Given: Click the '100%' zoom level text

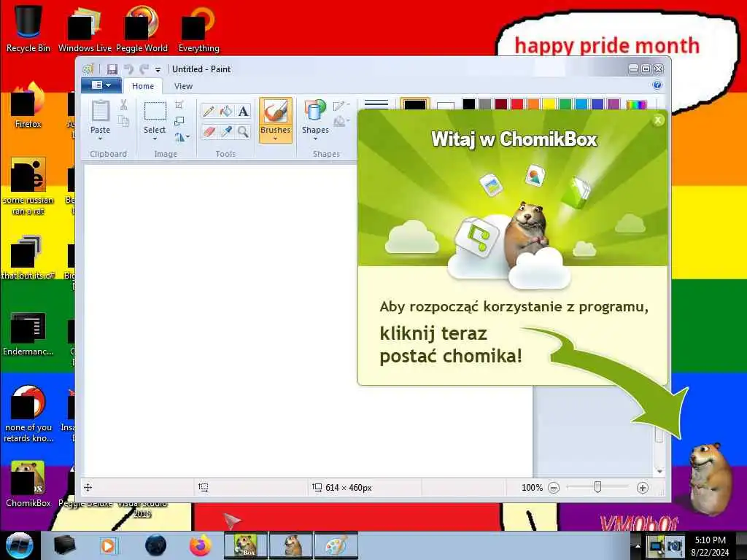Looking at the screenshot, I should 532,488.
